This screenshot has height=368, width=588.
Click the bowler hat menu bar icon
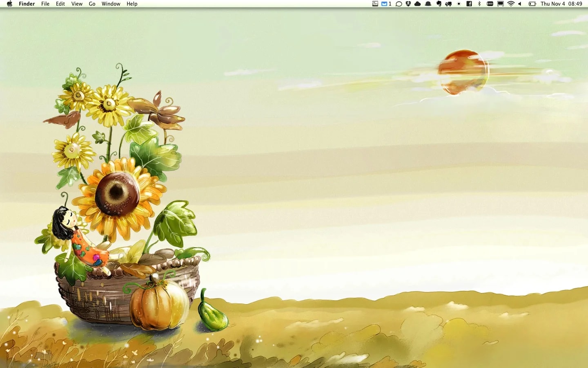(428, 4)
